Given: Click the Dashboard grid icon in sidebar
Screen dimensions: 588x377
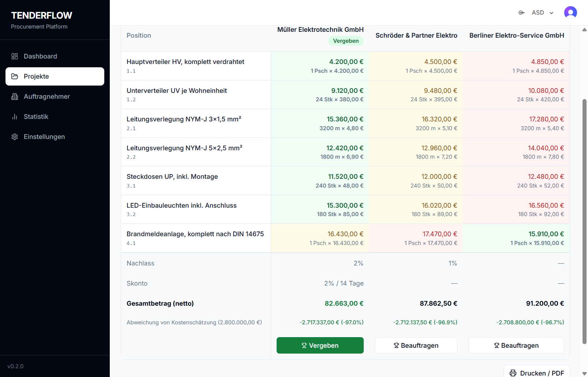Looking at the screenshot, I should 15,56.
